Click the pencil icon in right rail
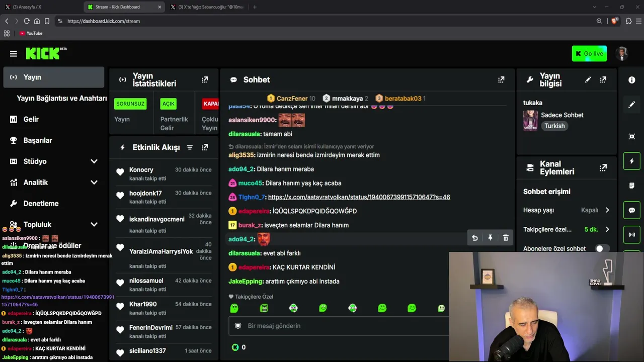The image size is (644, 362). [x=632, y=105]
